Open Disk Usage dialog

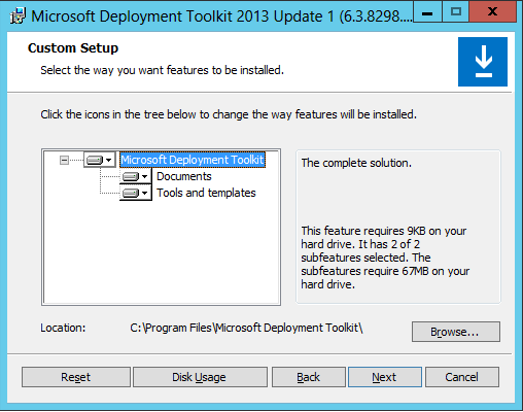[x=200, y=377]
